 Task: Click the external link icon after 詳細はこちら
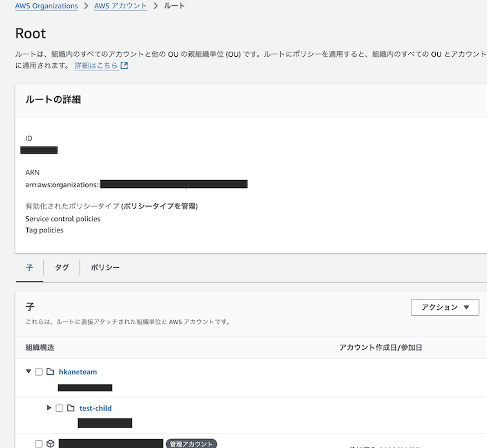(x=124, y=65)
